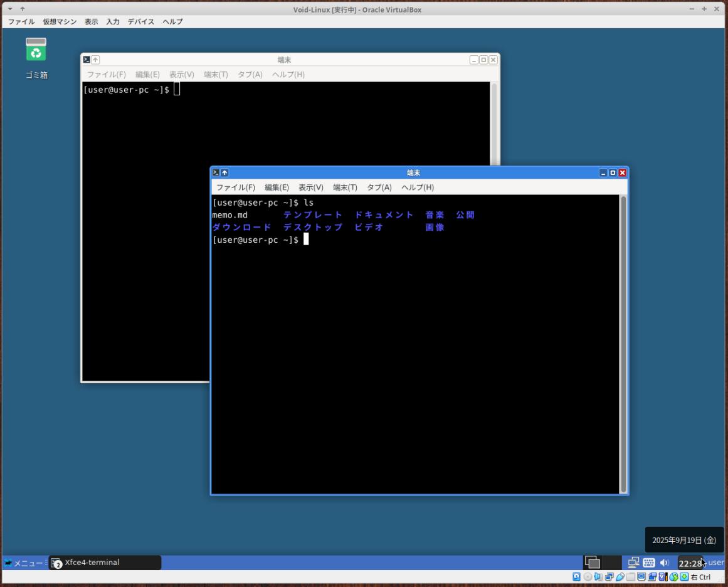Click the xfce icon beside メニュー

pyautogui.click(x=8, y=563)
